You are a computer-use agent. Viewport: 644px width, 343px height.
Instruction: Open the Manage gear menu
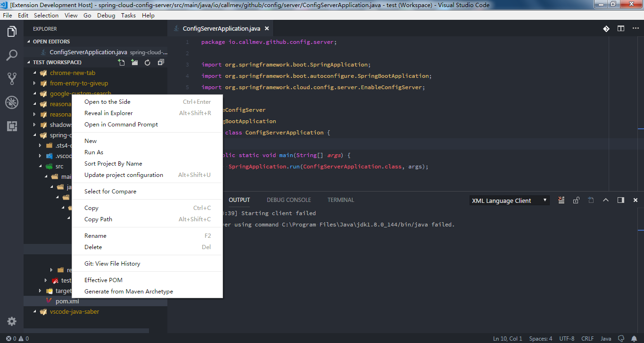pos(12,321)
